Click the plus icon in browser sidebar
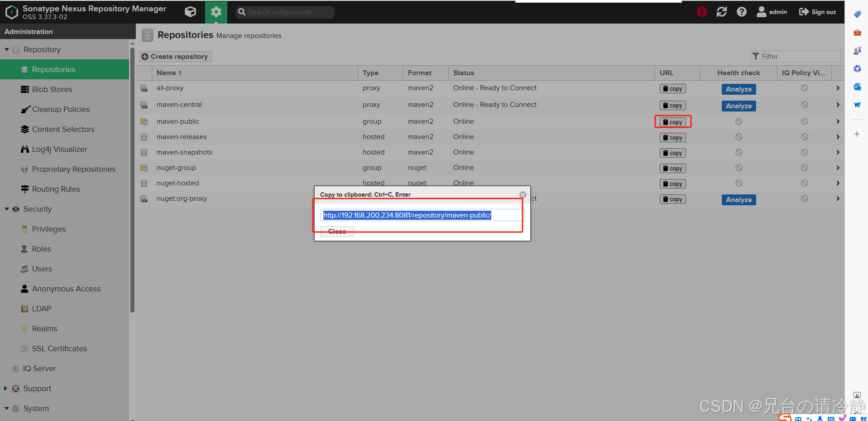This screenshot has width=868, height=421. pos(857,134)
